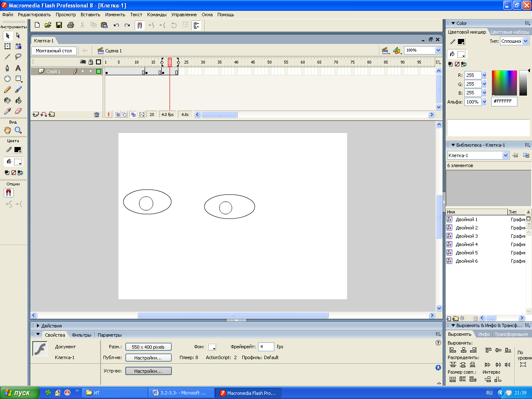The image size is (532, 399).
Task: Click the Монтажный стол button
Action: tap(54, 51)
